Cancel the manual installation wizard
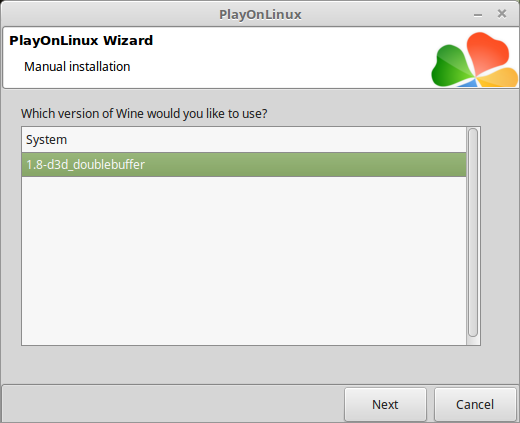The height and width of the screenshot is (423, 520). [475, 404]
